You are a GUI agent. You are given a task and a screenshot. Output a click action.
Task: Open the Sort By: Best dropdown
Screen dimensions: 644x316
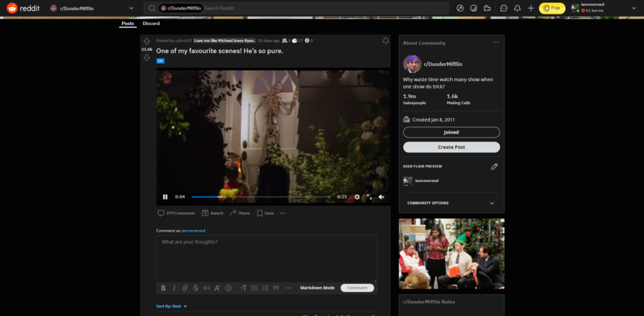pyautogui.click(x=172, y=306)
